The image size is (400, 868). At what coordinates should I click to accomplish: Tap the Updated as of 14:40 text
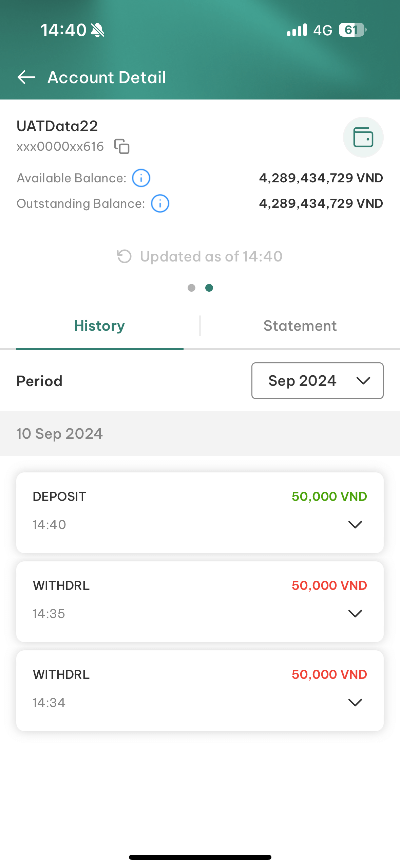coord(211,256)
